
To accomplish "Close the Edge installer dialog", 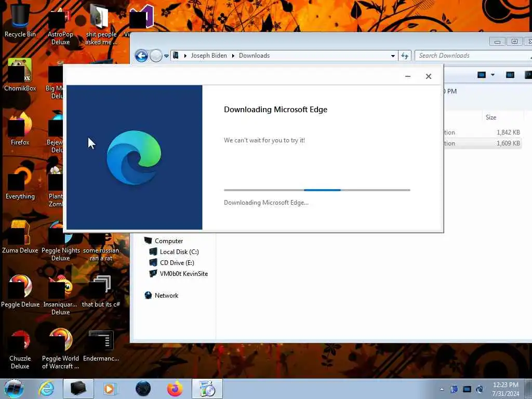I will point(429,76).
